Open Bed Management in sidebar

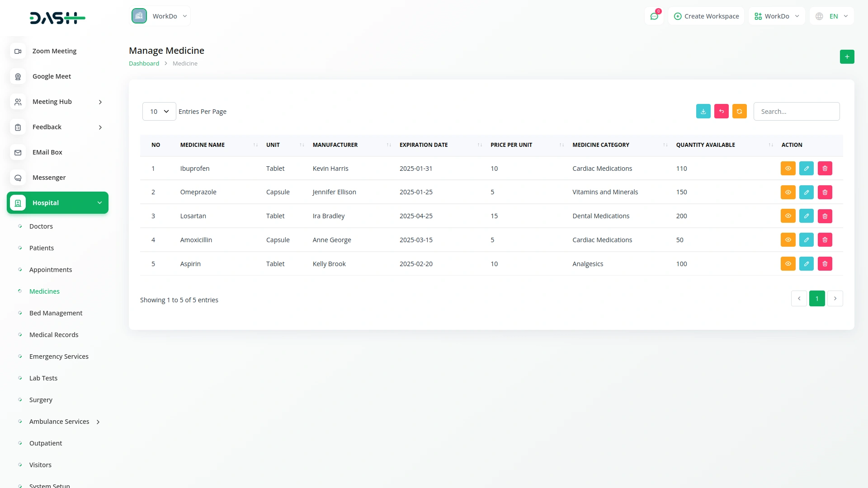coord(56,313)
